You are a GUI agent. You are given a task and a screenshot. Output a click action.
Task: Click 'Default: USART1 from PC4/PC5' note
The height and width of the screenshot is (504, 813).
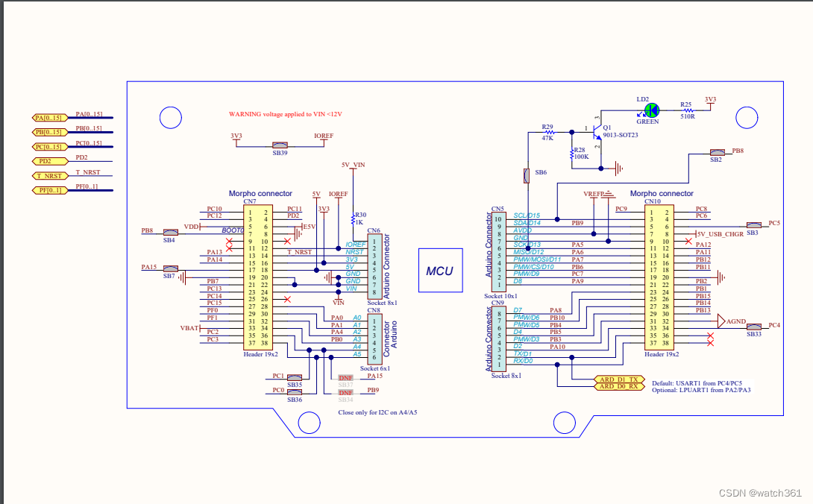(697, 383)
